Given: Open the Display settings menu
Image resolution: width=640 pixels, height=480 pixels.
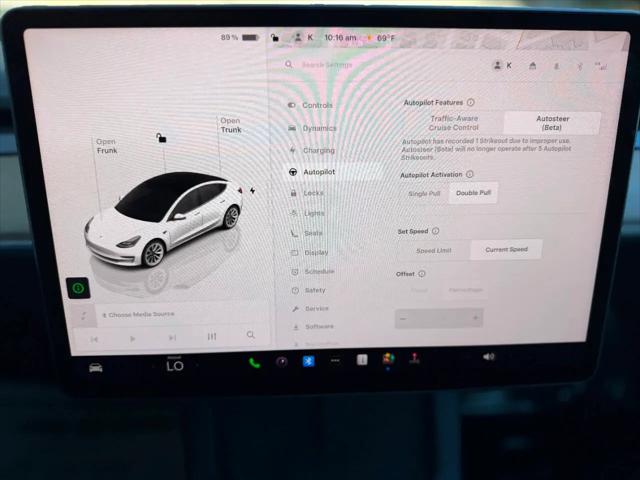Looking at the screenshot, I should point(310,253).
